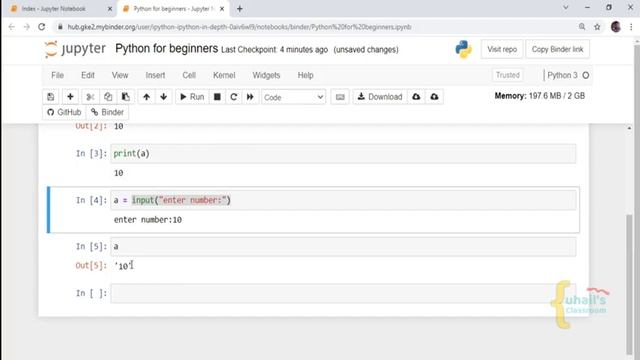Click the Last Checkpoint status text
Viewport: 640px width, 360px height.
[274, 50]
